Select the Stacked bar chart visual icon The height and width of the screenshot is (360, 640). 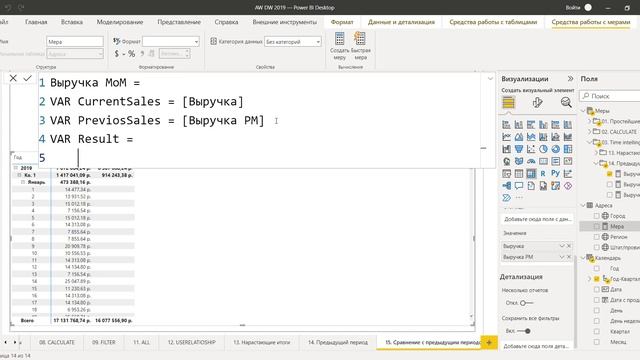pos(506,124)
